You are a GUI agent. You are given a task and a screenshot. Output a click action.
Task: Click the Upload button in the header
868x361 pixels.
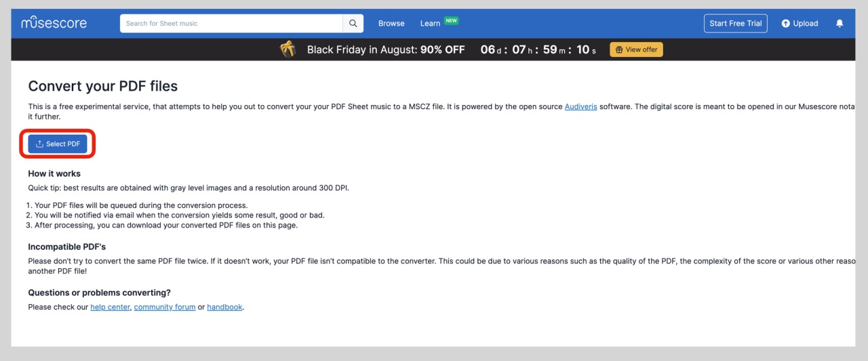(x=800, y=23)
